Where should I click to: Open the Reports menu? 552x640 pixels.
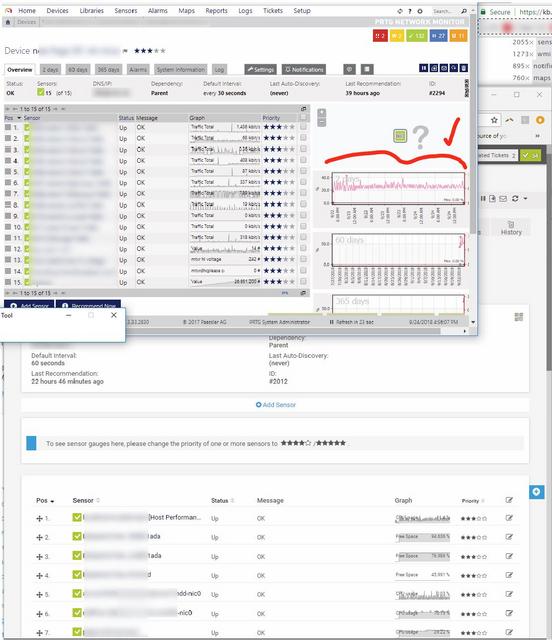216,11
